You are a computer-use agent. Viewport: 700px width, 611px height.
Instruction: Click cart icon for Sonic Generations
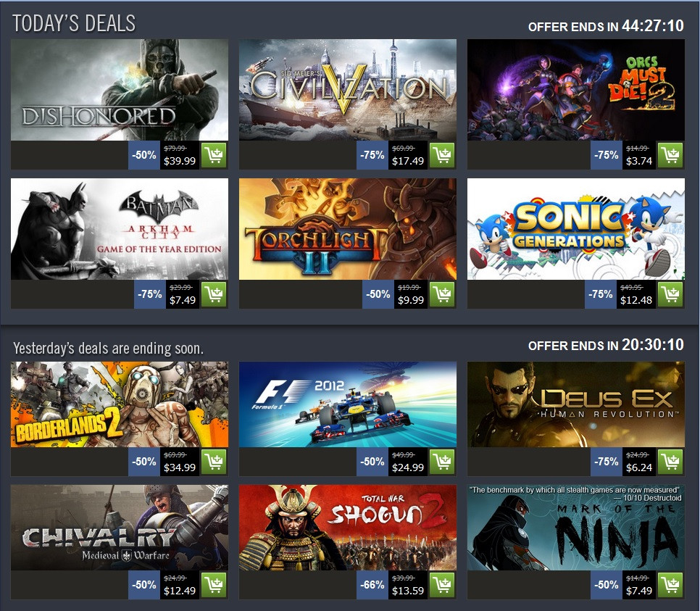670,294
